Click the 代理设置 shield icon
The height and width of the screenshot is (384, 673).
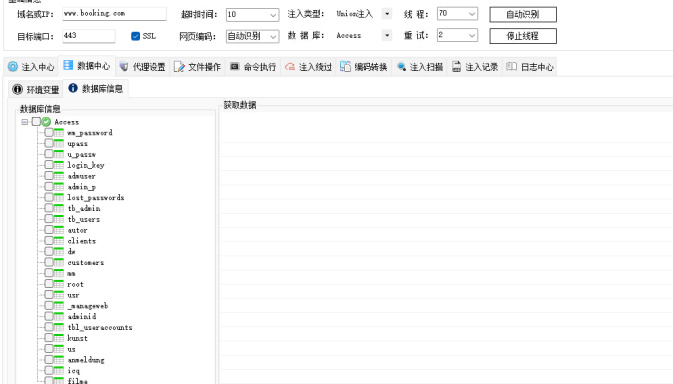point(124,67)
